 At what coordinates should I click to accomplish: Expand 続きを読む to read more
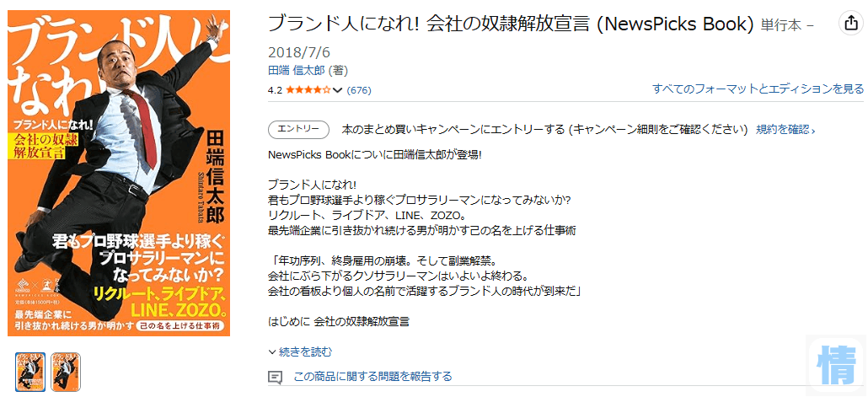point(300,351)
